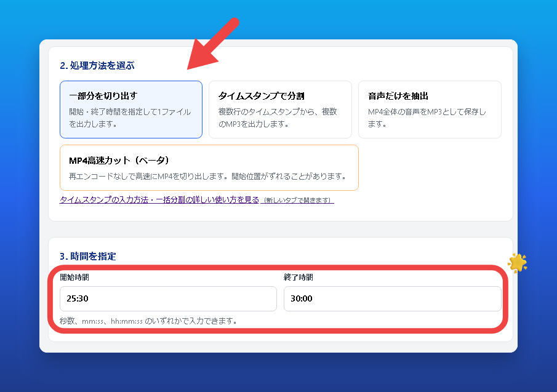557x392 pixels.
Task: Click the 複数行のタイムスタンプから description text
Action: tap(278, 118)
